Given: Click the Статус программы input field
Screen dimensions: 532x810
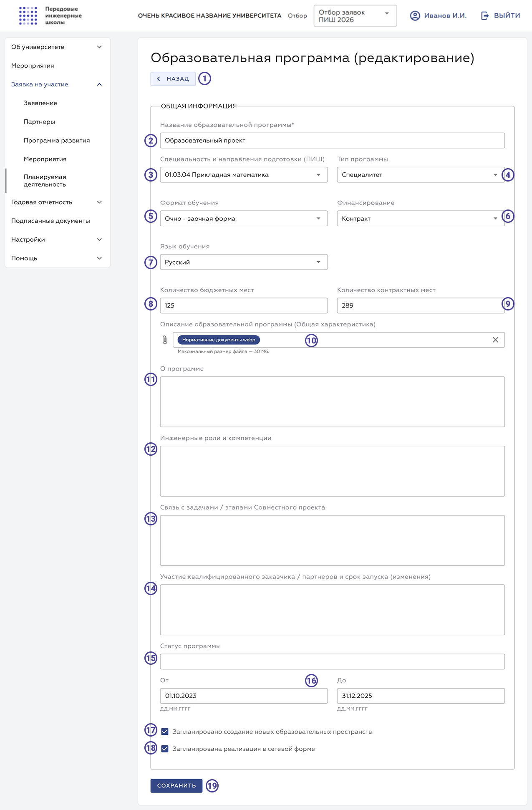Looking at the screenshot, I should (x=332, y=661).
